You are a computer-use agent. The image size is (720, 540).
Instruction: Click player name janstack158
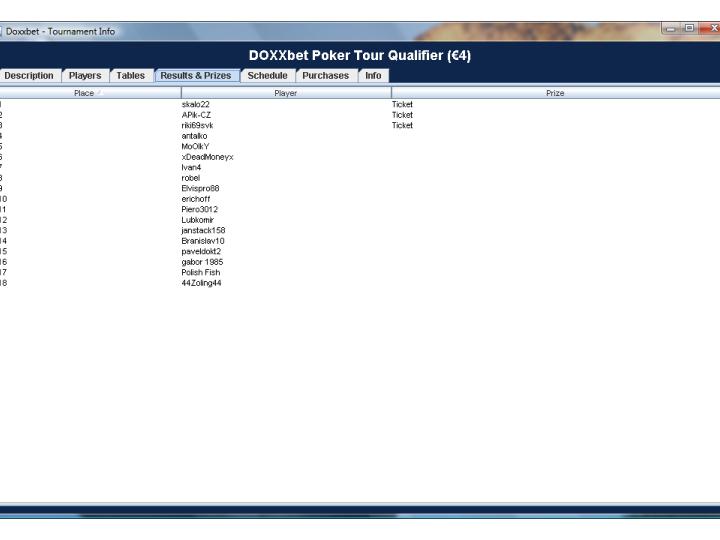203,231
